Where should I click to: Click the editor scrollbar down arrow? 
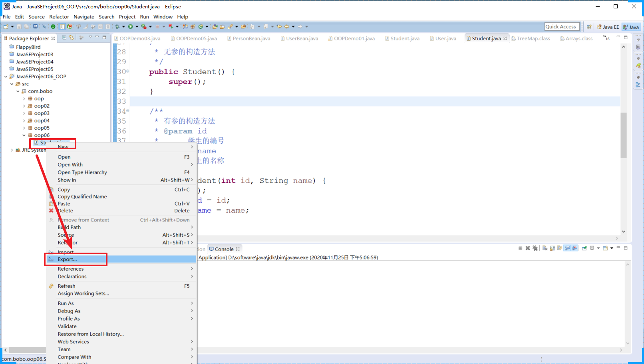(x=623, y=231)
